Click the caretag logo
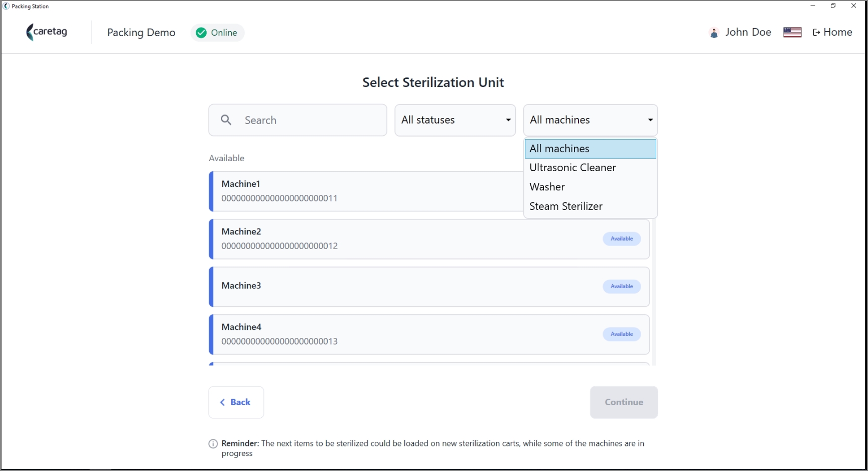This screenshot has height=471, width=868. point(47,32)
